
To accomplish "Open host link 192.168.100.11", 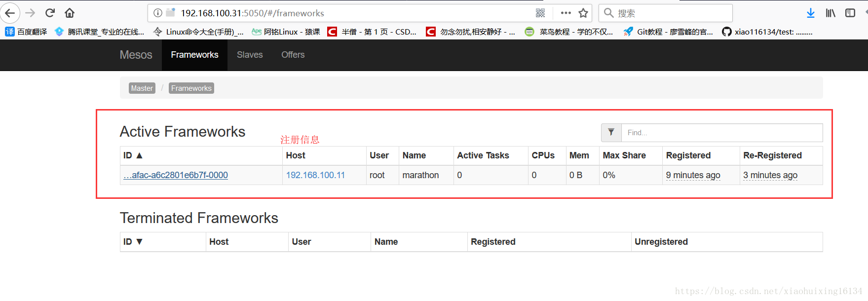I will pyautogui.click(x=315, y=175).
